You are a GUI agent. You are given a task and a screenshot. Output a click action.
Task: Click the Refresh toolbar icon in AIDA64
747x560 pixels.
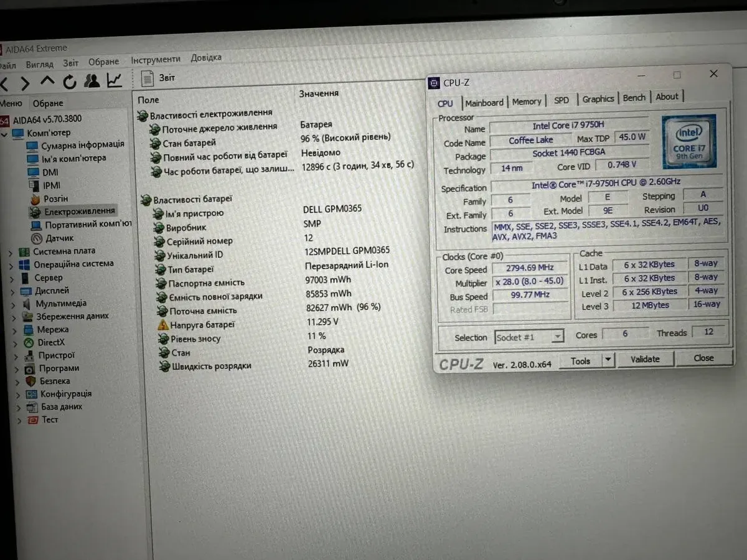coord(70,82)
